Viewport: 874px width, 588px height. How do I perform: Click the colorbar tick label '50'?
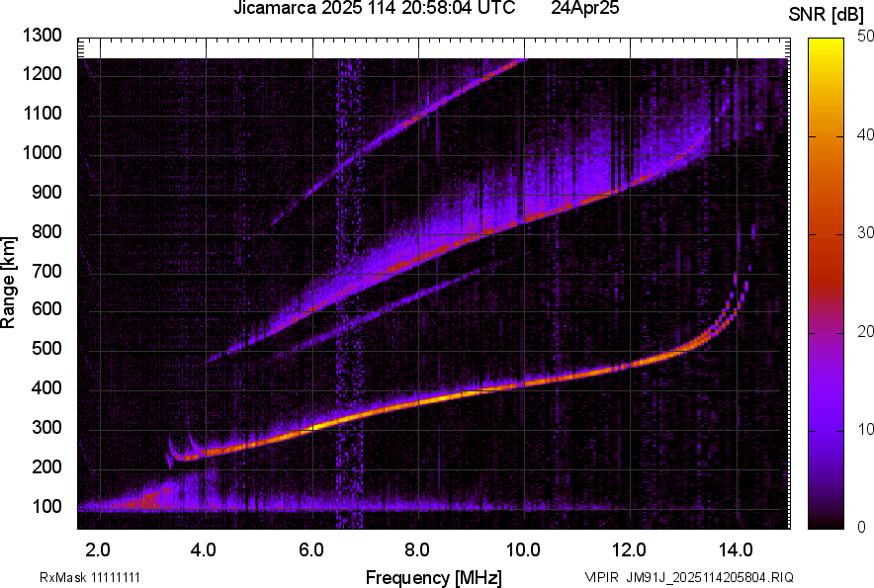[865, 37]
